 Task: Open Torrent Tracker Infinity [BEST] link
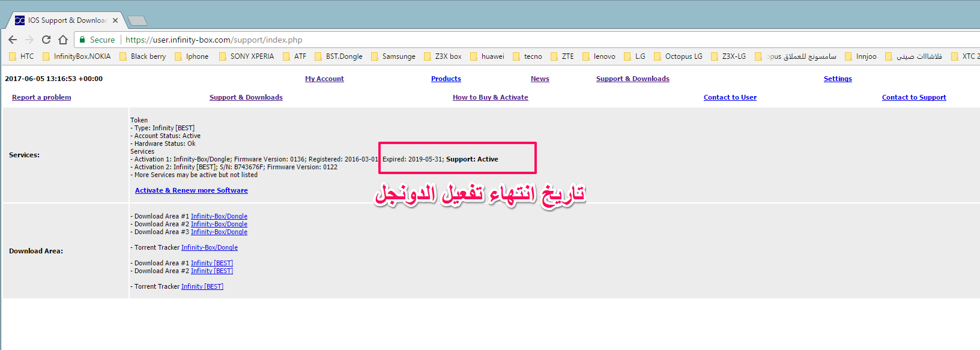coord(202,286)
